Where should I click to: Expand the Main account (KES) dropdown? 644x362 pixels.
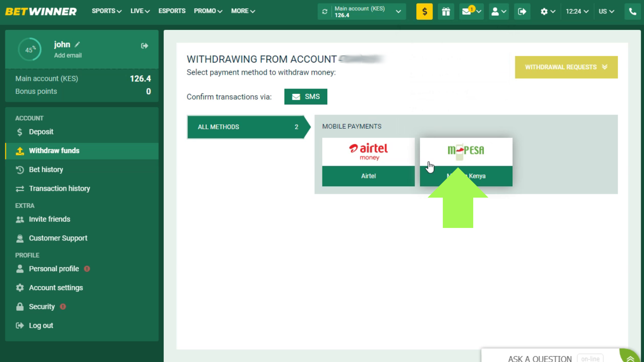click(398, 12)
